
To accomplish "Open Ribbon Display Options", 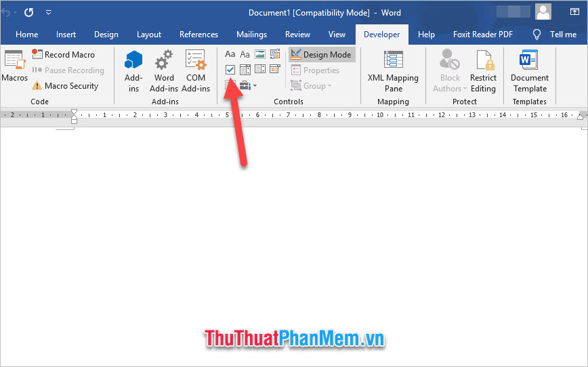I will click(574, 12).
